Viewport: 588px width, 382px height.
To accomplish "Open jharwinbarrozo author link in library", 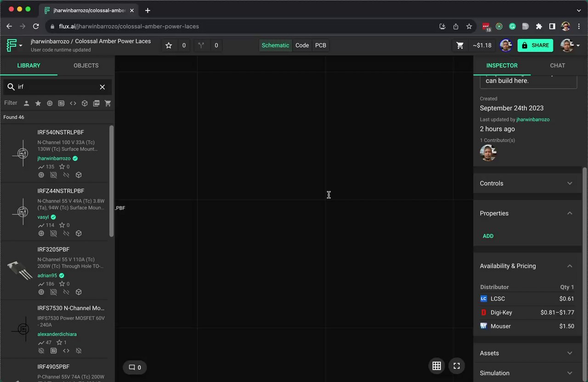I will [x=54, y=158].
